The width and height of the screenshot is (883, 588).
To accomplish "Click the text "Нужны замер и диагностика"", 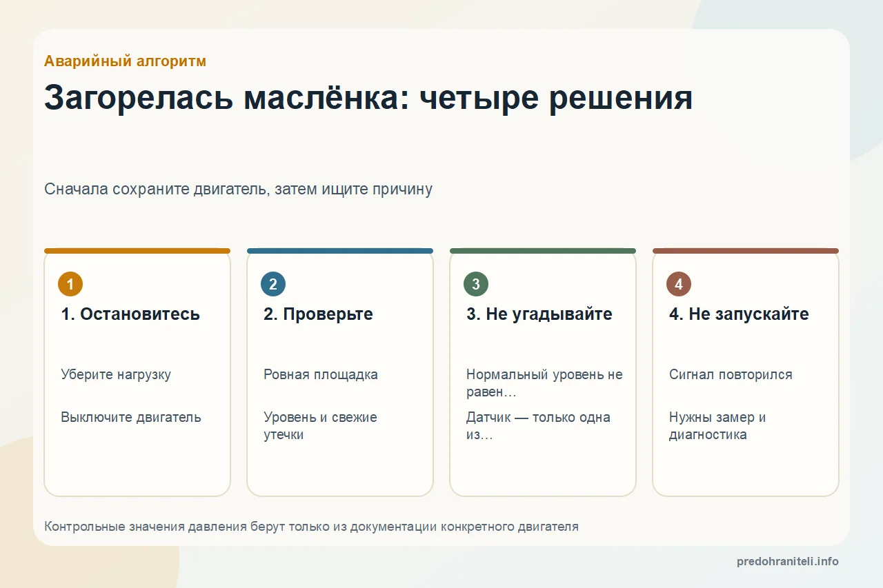I will pos(717,426).
